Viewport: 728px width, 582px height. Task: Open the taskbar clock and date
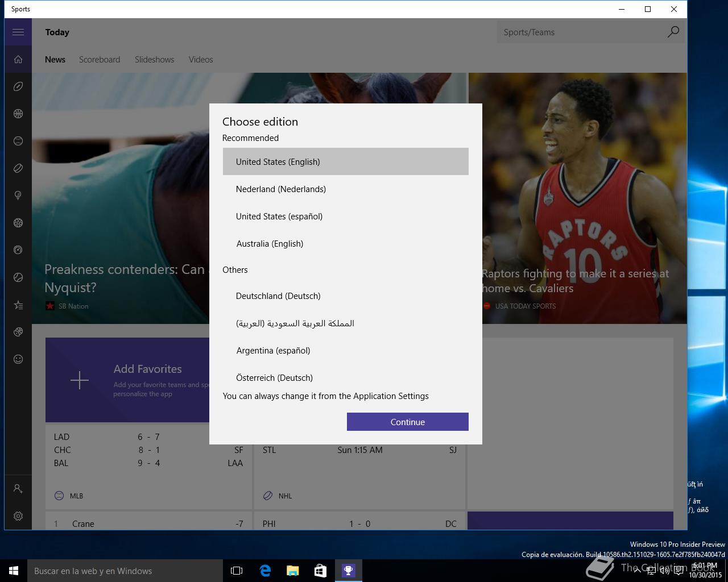[705, 571]
